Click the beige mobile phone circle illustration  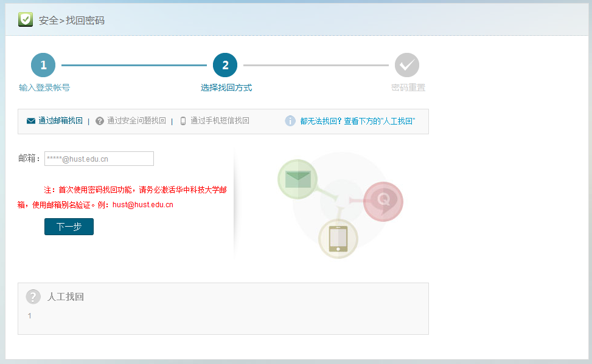click(x=338, y=238)
